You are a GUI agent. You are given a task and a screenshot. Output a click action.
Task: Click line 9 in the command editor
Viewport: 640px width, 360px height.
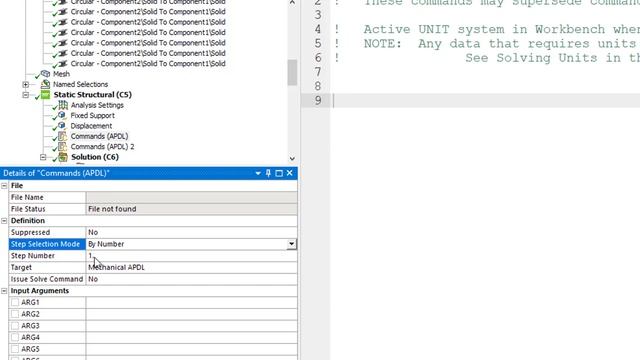[x=486, y=101]
